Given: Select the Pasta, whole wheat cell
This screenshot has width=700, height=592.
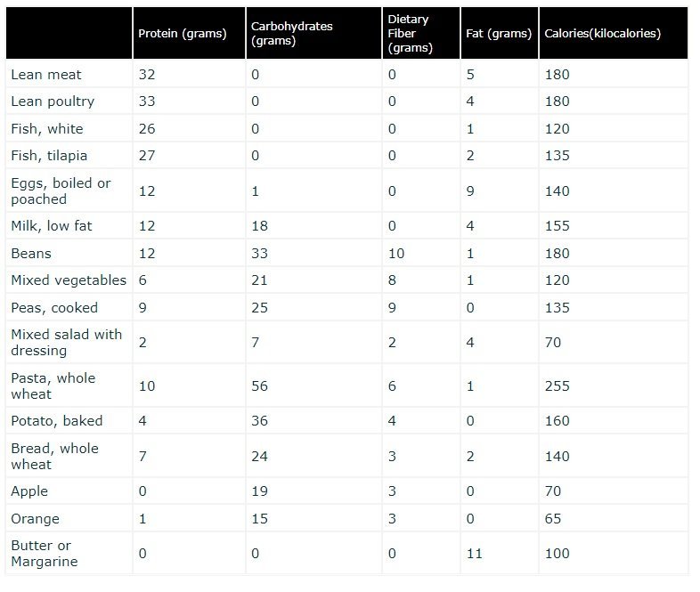Looking at the screenshot, I should pos(53,385).
